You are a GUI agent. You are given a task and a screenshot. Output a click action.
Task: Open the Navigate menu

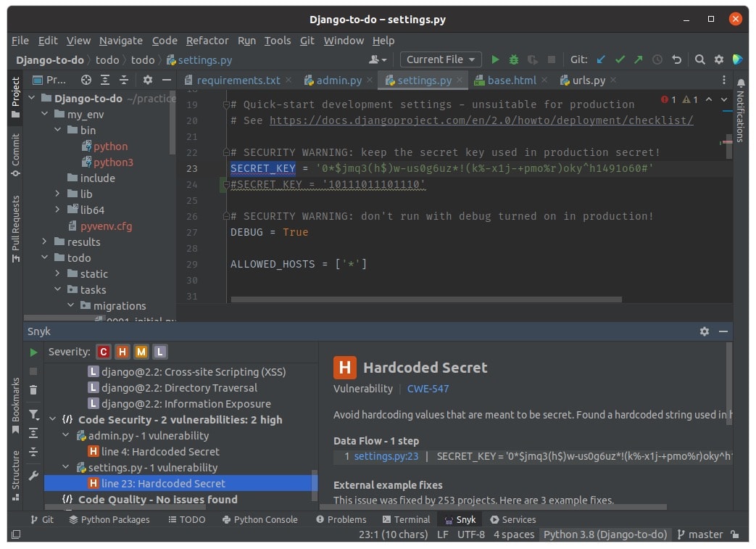click(x=121, y=41)
